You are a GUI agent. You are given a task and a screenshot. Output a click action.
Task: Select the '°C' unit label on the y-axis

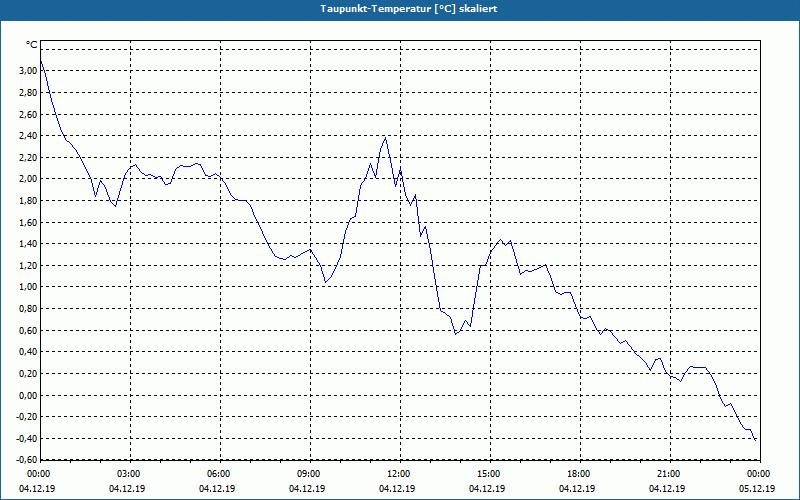coord(32,45)
